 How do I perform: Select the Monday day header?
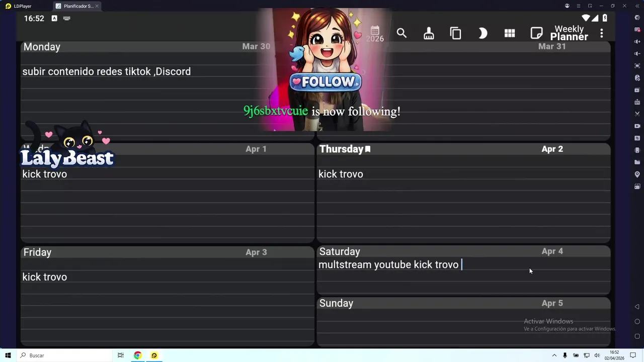(42, 47)
